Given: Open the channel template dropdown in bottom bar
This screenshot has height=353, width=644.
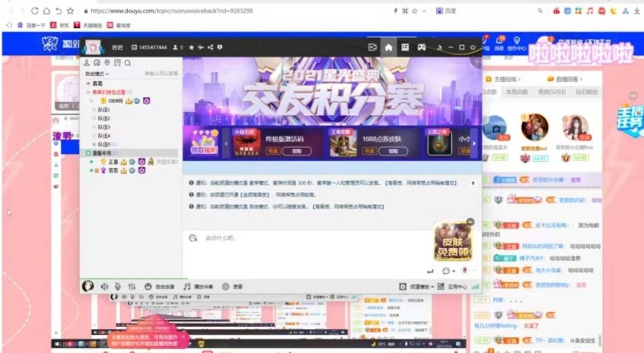Looking at the screenshot, I should tap(417, 287).
